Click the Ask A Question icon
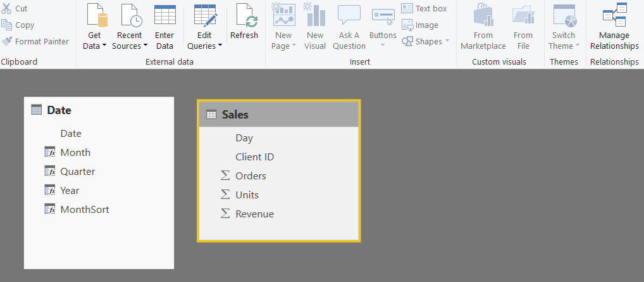The height and width of the screenshot is (282, 644). point(349,15)
